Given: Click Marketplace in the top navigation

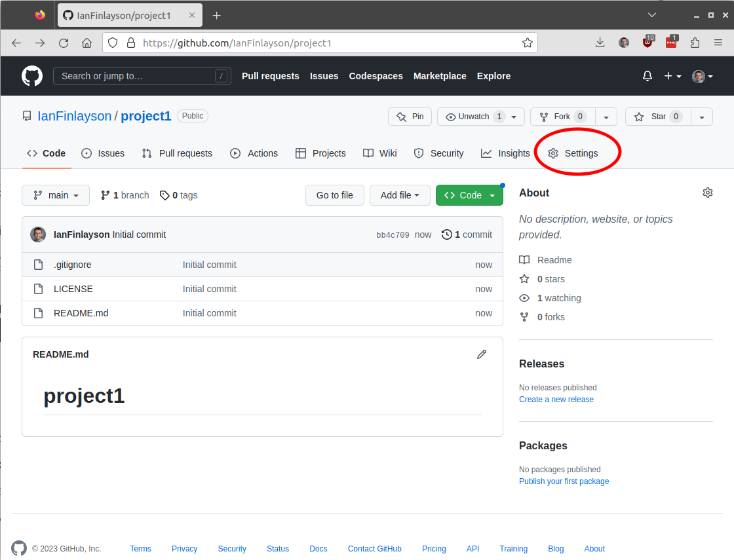Looking at the screenshot, I should pyautogui.click(x=440, y=76).
